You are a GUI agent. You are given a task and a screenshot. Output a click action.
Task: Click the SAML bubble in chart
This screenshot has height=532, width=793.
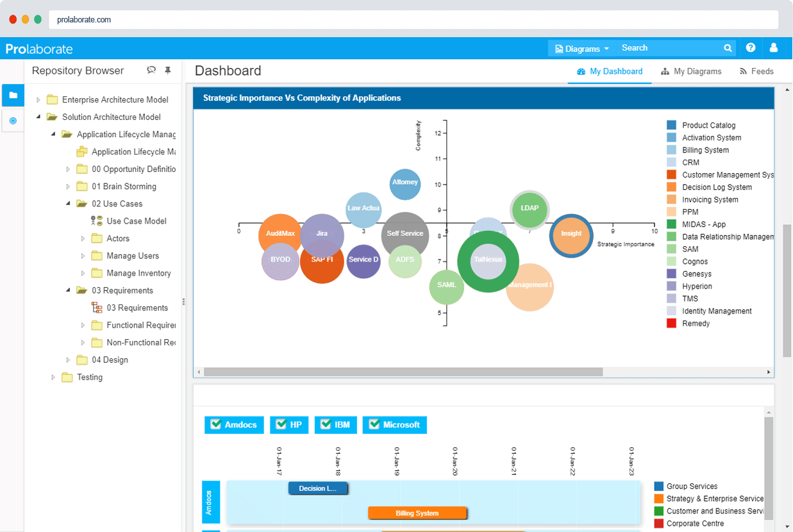coord(446,286)
